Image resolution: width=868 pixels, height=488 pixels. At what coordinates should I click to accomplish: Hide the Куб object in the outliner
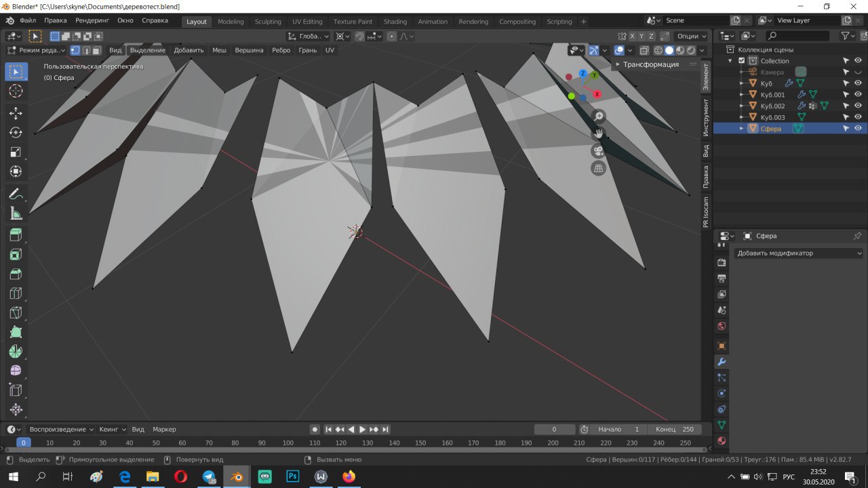pyautogui.click(x=858, y=83)
